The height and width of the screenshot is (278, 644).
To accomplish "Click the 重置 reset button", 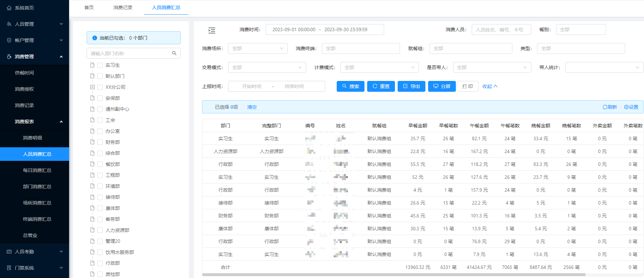I will pos(381,86).
